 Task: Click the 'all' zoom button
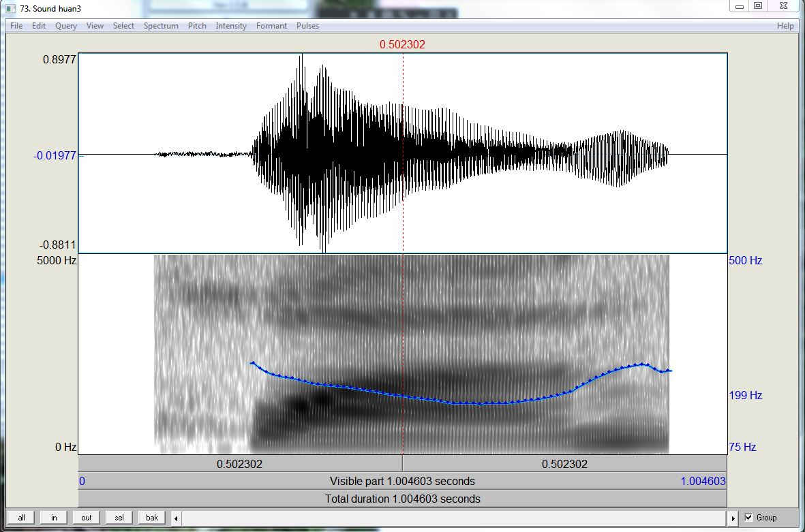coord(21,518)
